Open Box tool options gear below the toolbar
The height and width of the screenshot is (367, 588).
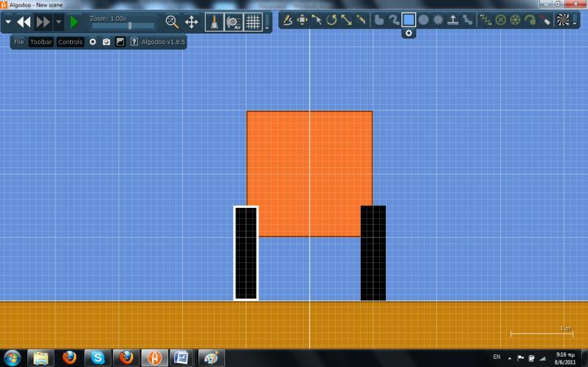click(x=409, y=33)
